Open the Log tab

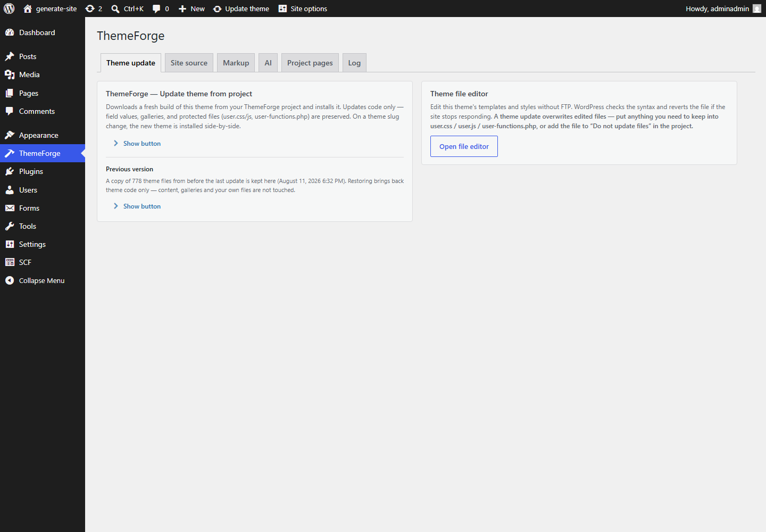[x=354, y=63]
